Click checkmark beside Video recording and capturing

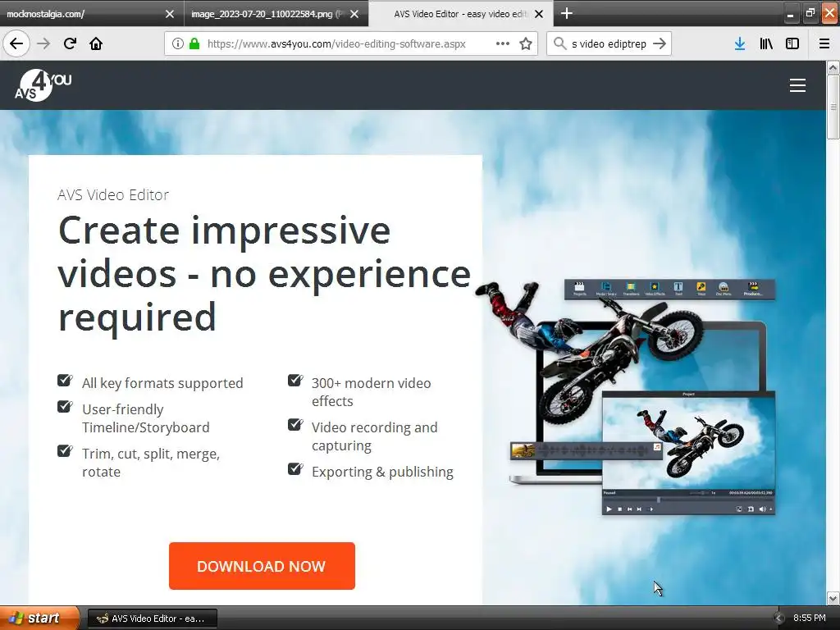[x=295, y=425]
